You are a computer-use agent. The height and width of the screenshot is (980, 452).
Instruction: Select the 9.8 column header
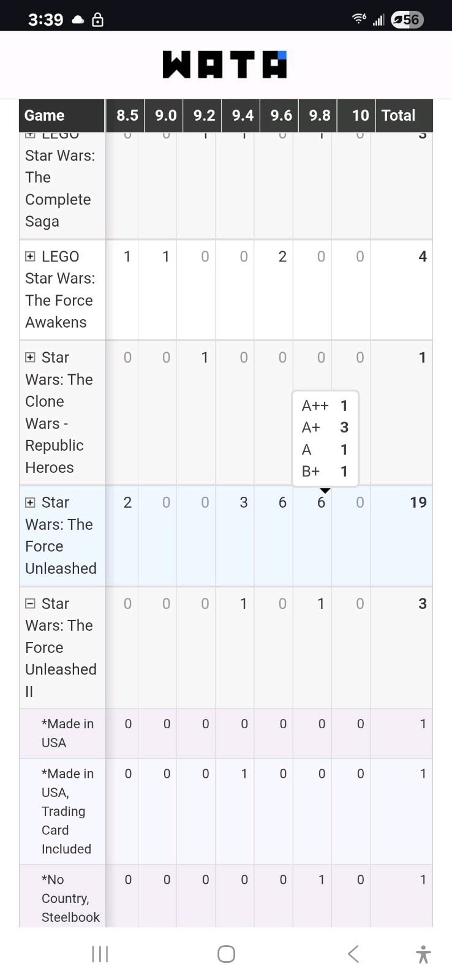[x=319, y=115]
